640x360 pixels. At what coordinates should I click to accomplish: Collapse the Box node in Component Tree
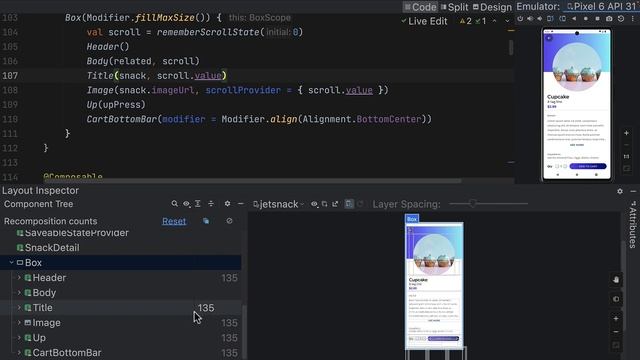coord(11,263)
